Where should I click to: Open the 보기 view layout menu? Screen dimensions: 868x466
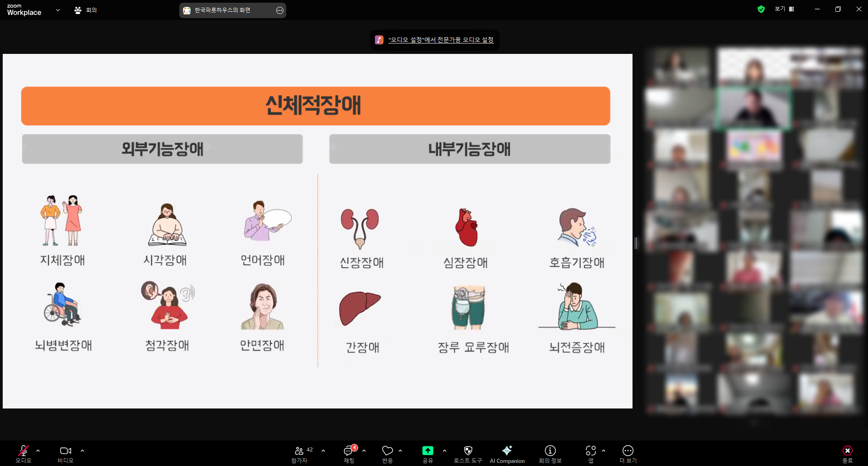784,9
